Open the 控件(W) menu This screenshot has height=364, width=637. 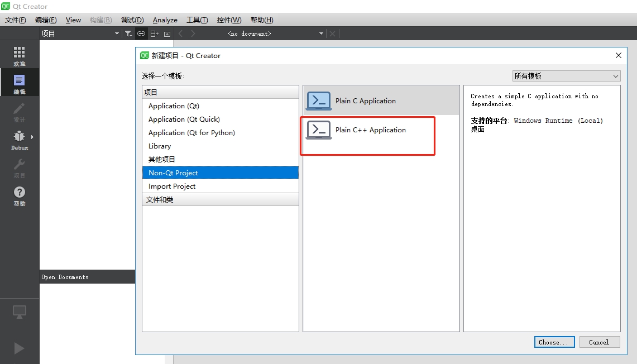229,20
